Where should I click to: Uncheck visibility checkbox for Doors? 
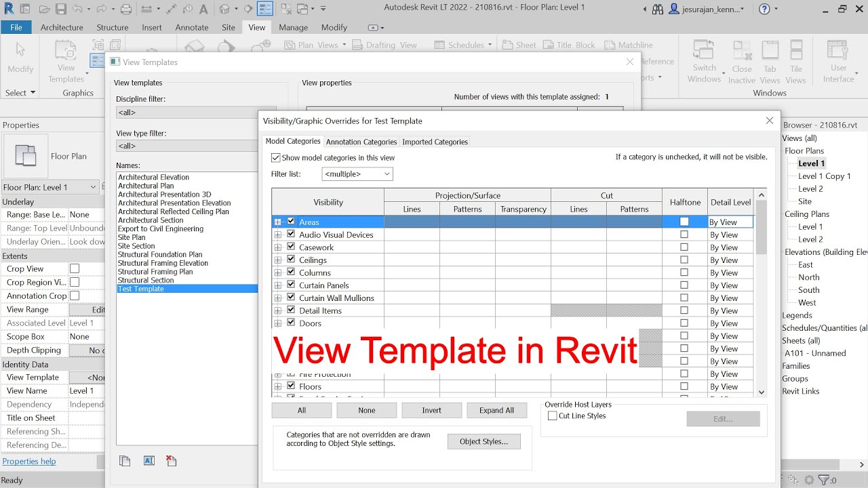click(x=291, y=323)
